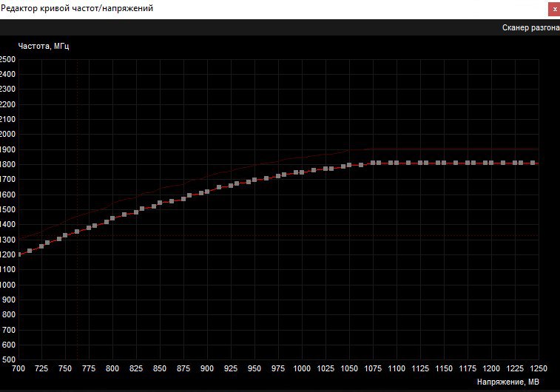The image size is (560, 392).
Task: Select the curve point at 1150 mV
Action: pyautogui.click(x=444, y=163)
